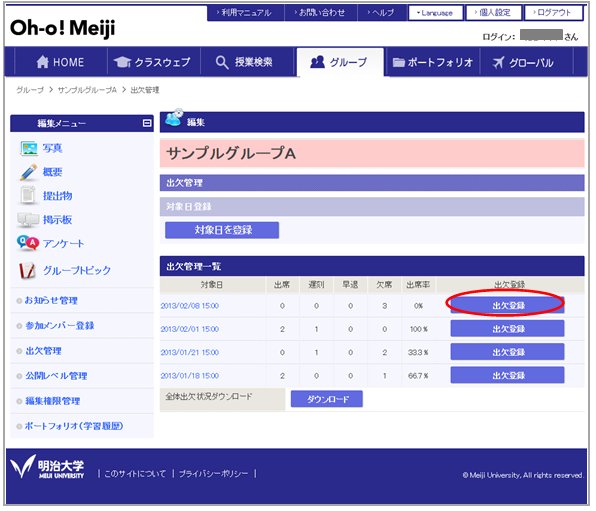Collapse the 編集メニュー panel
This screenshot has height=511, width=596.
click(x=147, y=123)
